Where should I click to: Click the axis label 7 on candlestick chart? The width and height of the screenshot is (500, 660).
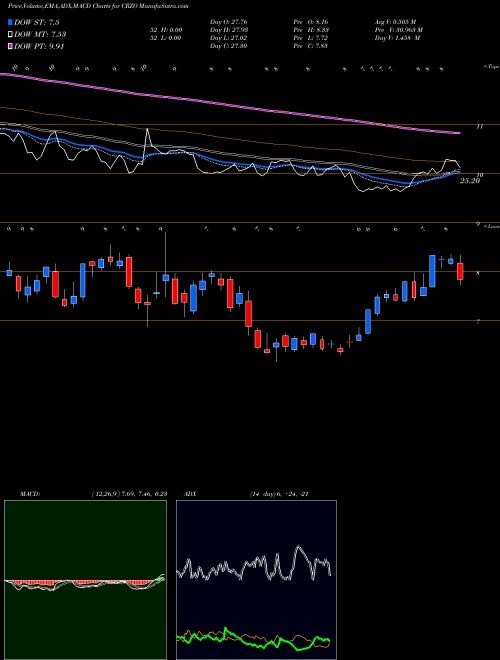click(x=479, y=322)
